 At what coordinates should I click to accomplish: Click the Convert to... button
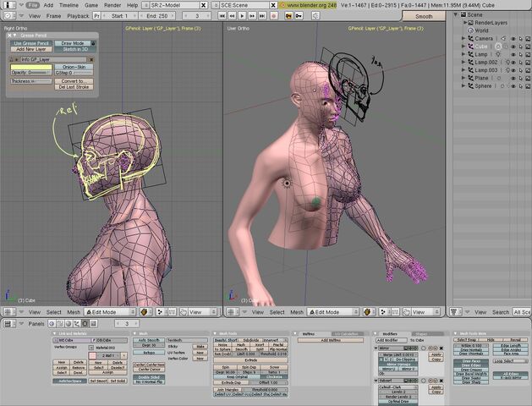[74, 81]
